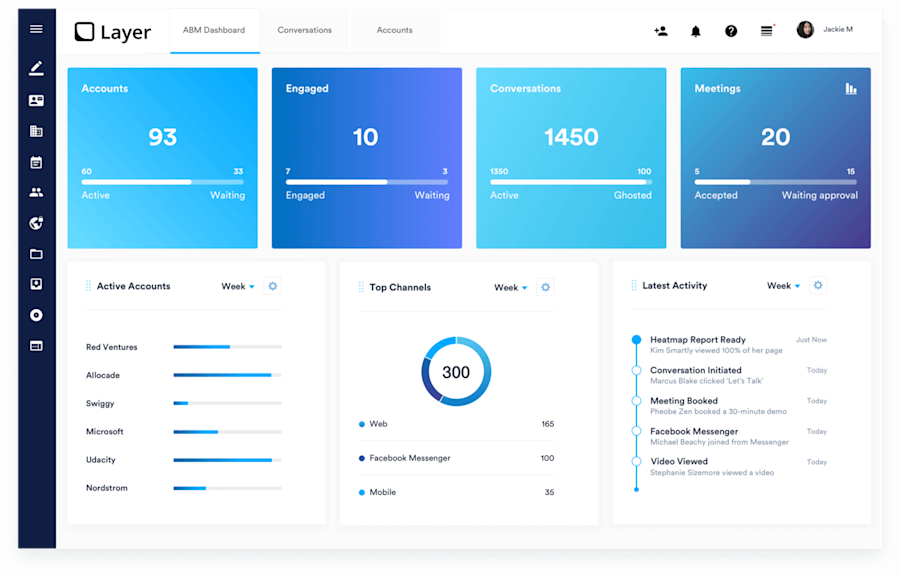Open Active Accounts settings gear
The image size is (900, 576).
pos(272,286)
